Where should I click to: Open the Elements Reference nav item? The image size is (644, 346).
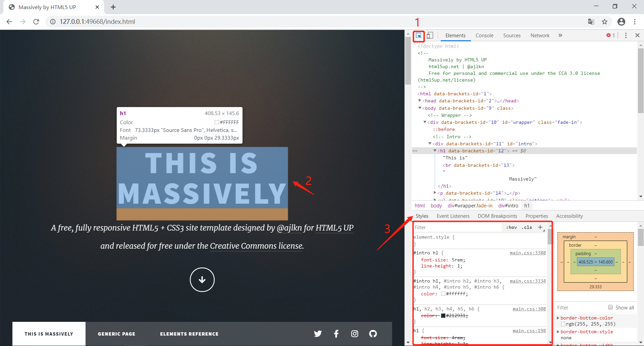coord(189,334)
